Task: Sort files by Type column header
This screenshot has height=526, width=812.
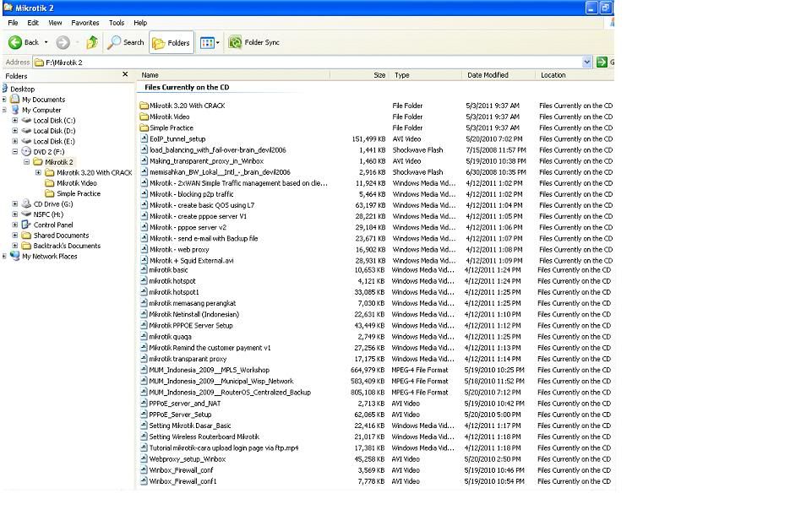Action: (x=425, y=75)
